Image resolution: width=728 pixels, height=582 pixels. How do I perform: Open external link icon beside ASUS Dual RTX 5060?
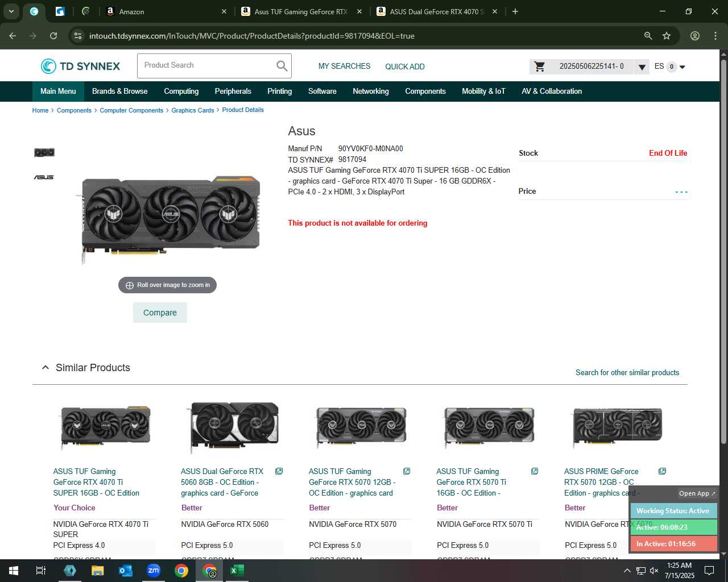point(279,471)
